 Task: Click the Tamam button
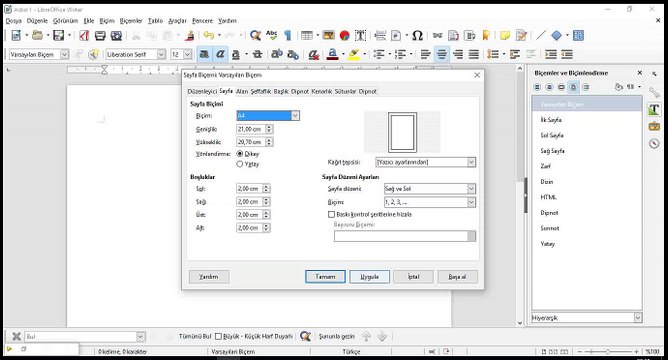tap(325, 277)
